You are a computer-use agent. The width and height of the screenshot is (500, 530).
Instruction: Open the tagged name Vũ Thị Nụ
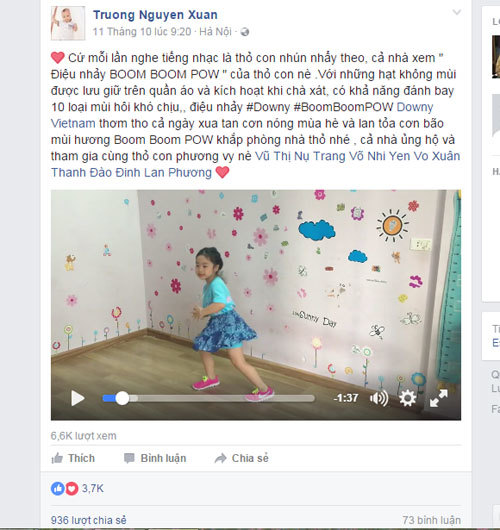282,156
